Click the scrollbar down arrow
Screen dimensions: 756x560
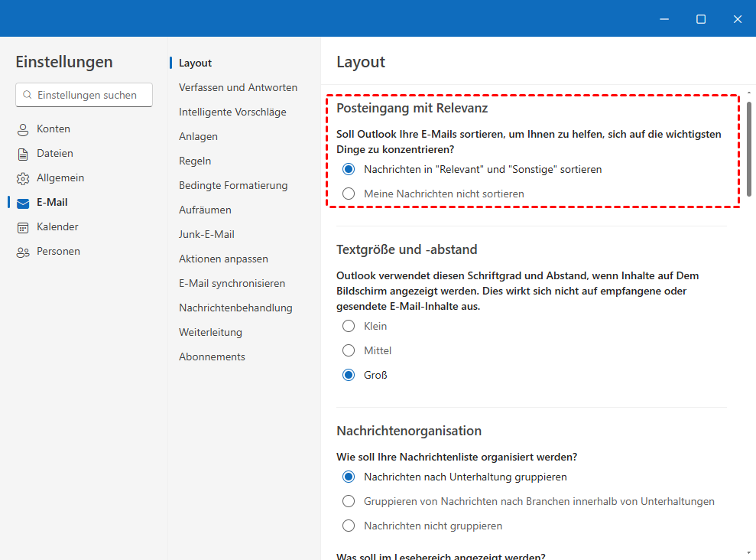pyautogui.click(x=749, y=553)
